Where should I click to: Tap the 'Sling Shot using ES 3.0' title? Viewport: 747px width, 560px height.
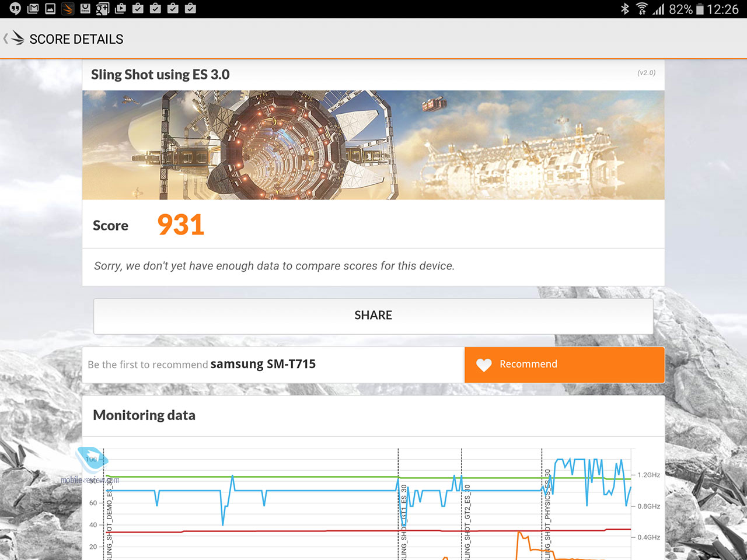(x=160, y=75)
